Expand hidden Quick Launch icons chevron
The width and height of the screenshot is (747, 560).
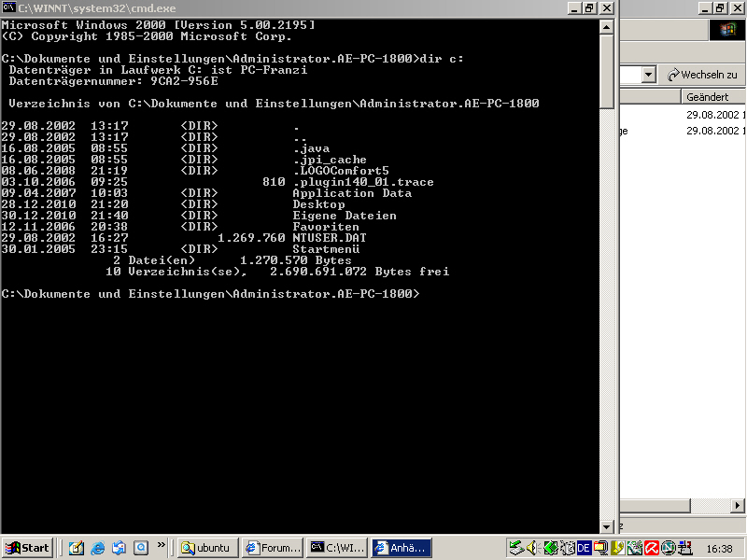coord(161,544)
